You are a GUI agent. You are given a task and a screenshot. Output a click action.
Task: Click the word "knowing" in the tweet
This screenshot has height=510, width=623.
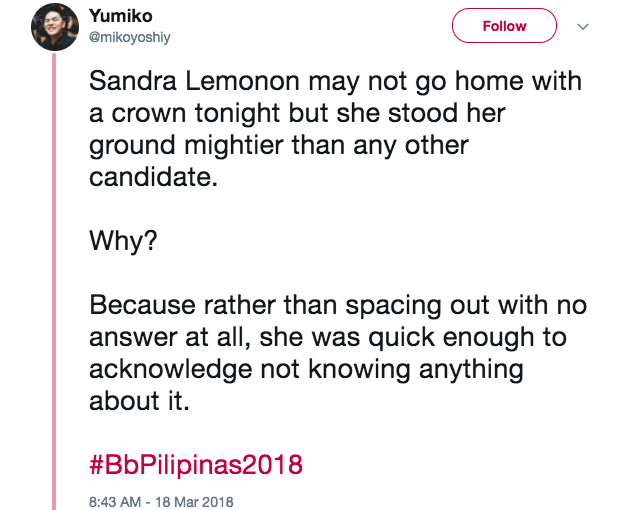pos(360,370)
